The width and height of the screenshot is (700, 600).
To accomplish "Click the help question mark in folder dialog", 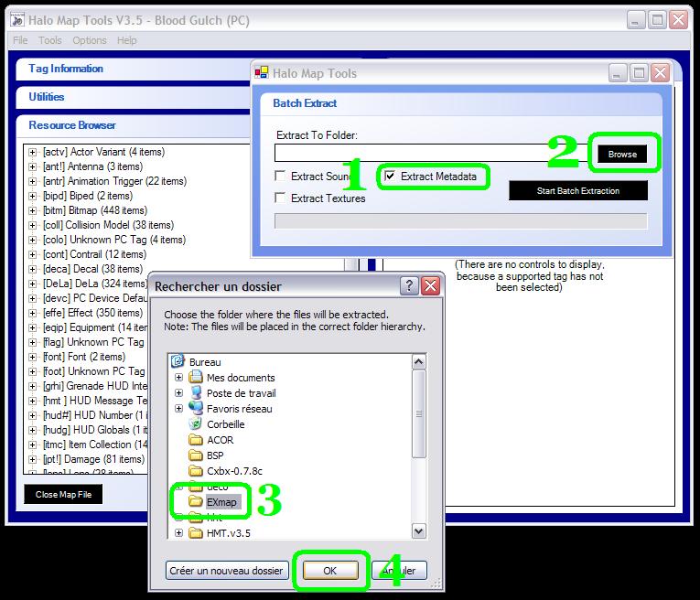I will pos(409,285).
